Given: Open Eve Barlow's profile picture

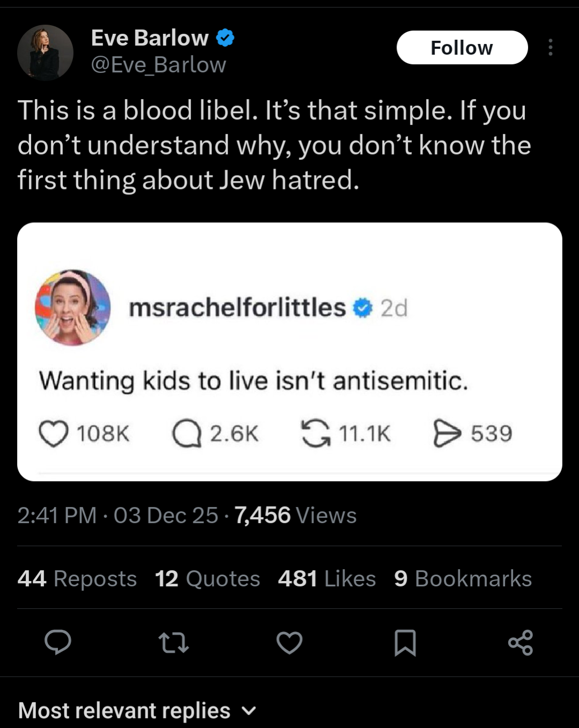Looking at the screenshot, I should click(45, 53).
